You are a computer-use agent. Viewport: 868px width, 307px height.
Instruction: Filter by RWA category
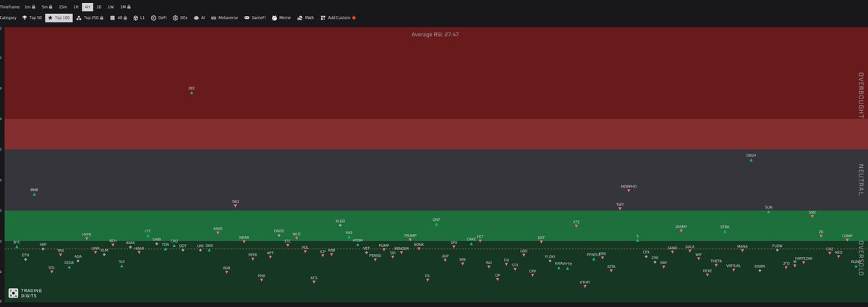pyautogui.click(x=306, y=17)
